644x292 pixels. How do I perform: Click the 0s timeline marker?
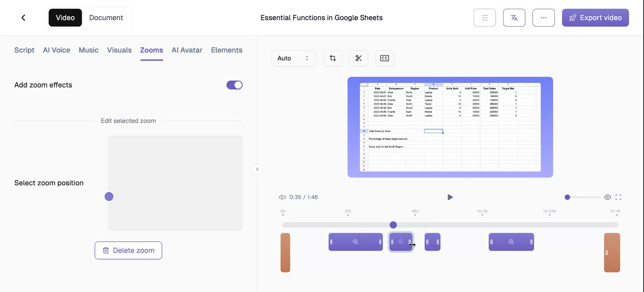pos(283,212)
